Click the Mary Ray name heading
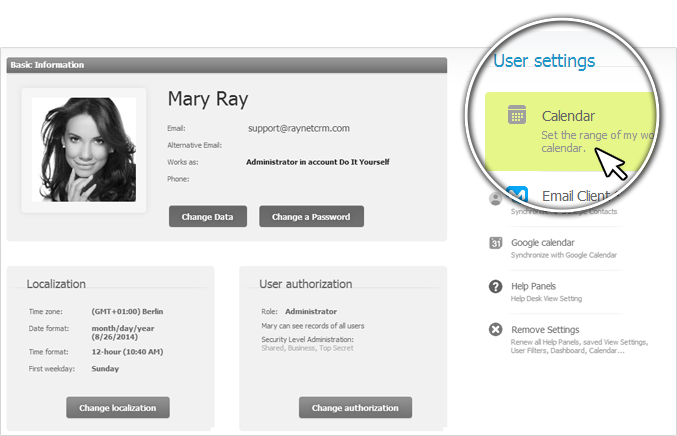 [208, 99]
